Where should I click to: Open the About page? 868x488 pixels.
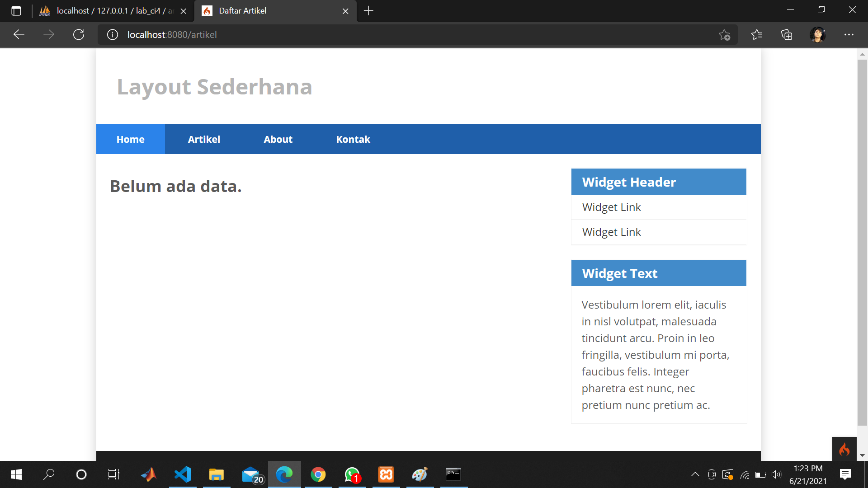(x=278, y=139)
